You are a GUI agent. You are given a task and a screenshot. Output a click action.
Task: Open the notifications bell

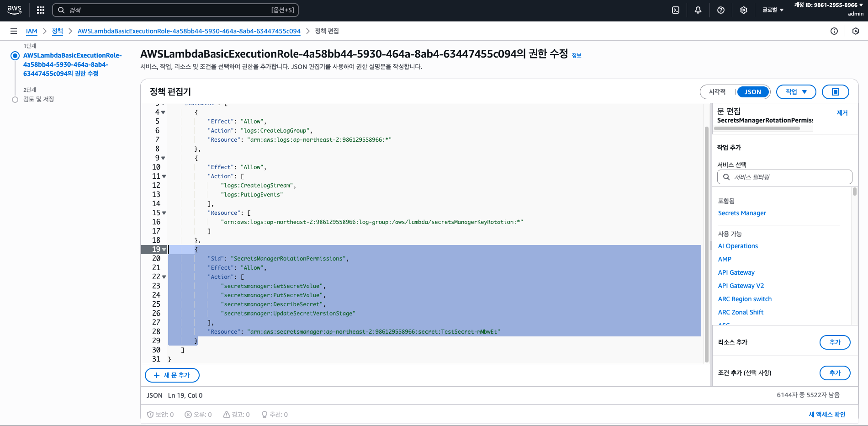pyautogui.click(x=698, y=10)
